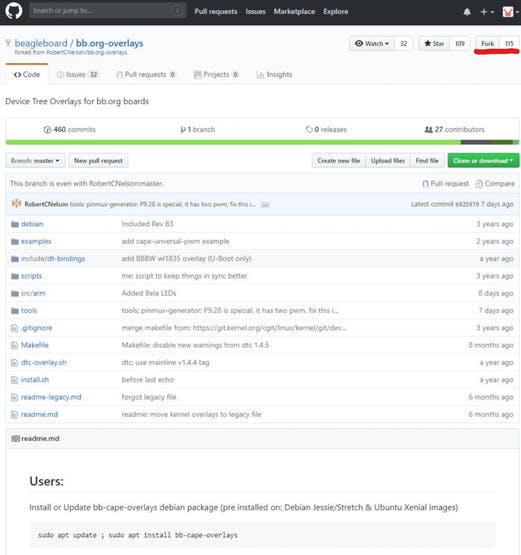Open the plus create-new dropdown
The width and height of the screenshot is (521, 555).
pyautogui.click(x=487, y=12)
